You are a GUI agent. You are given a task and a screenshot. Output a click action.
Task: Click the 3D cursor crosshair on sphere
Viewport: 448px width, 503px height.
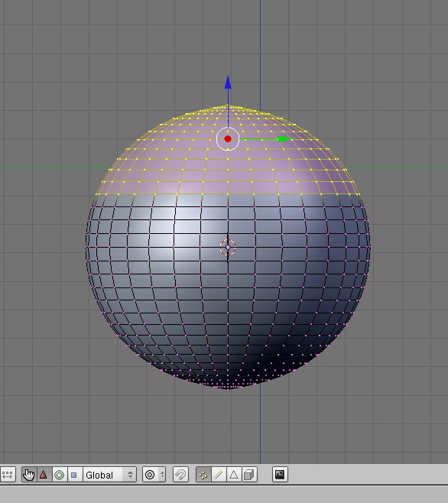pos(228,247)
